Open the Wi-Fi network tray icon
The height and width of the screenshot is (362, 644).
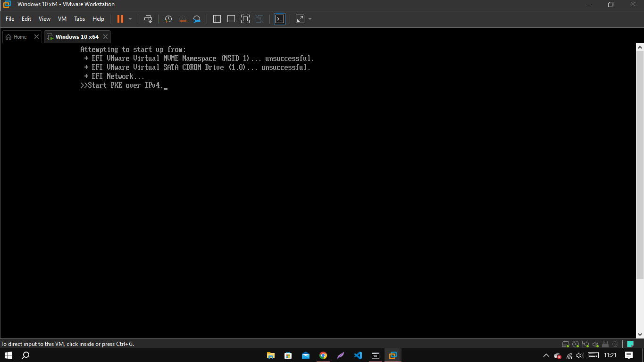[569, 355]
